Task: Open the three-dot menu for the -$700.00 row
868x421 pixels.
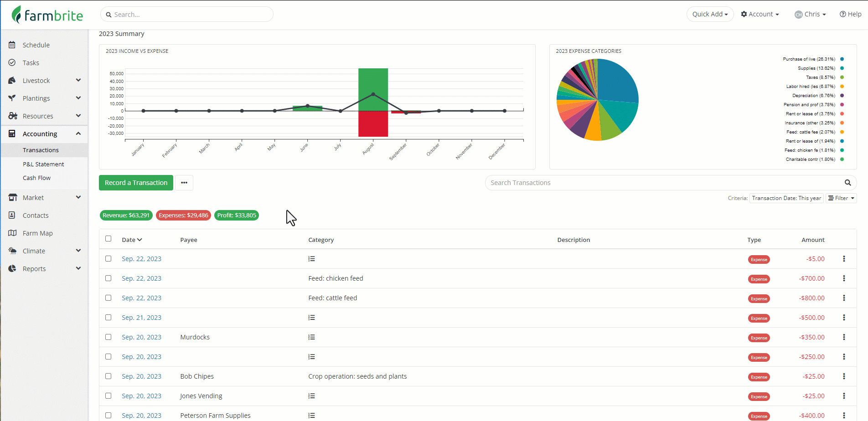Action: pyautogui.click(x=844, y=278)
